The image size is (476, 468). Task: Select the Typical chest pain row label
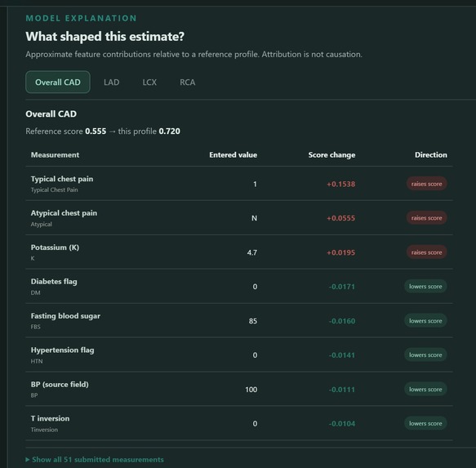[62, 179]
